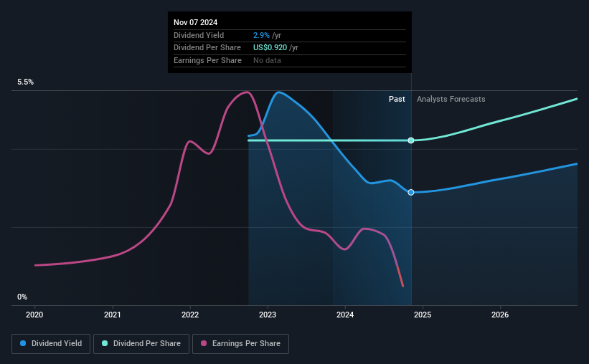This screenshot has width=589, height=364.
Task: Click the 2.9% dividend yield value in tooltip
Action: coord(261,35)
